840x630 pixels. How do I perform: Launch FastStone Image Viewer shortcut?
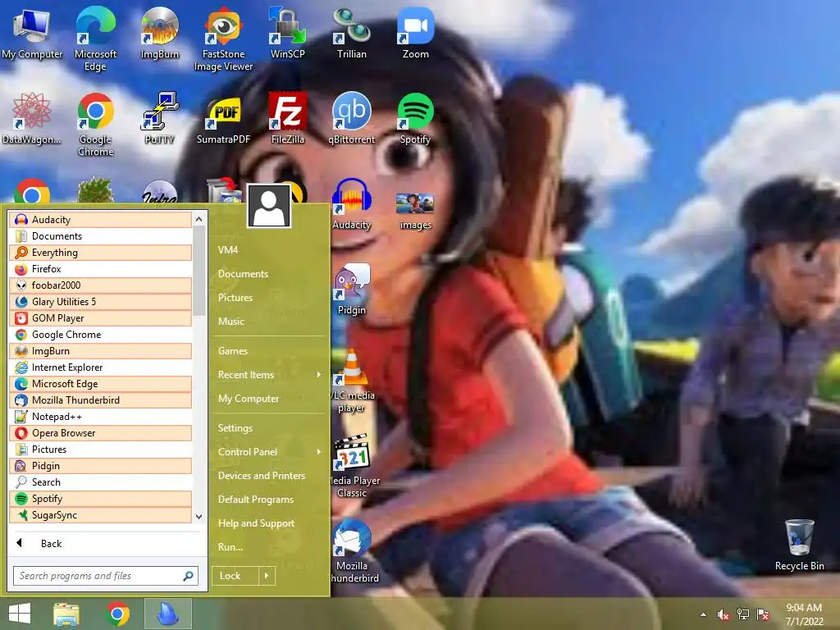tap(223, 39)
